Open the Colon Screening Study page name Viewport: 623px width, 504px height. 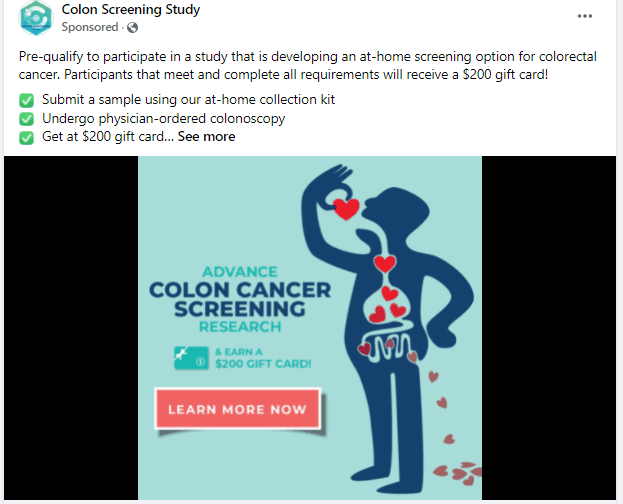point(131,10)
